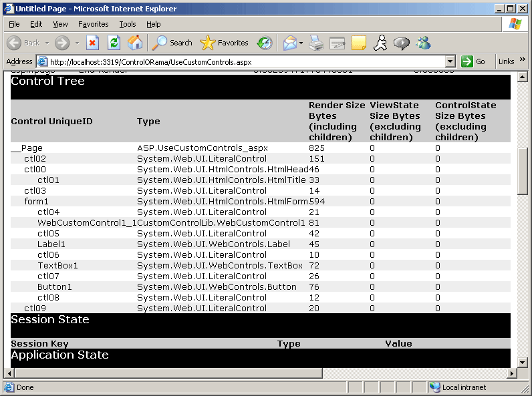
Task: Open the Search toolbar button
Action: tap(172, 43)
